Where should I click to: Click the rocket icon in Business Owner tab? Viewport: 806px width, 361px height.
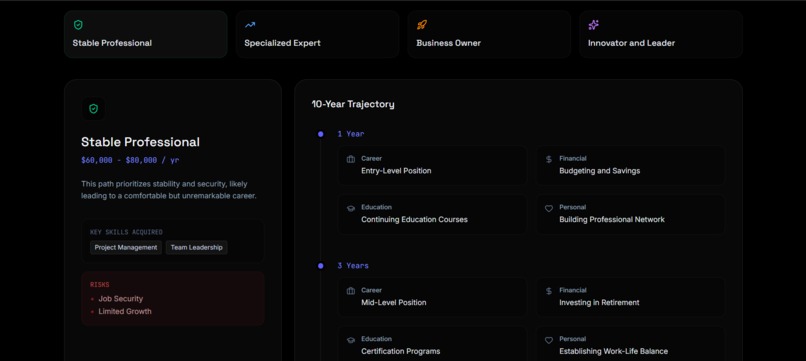pos(422,25)
